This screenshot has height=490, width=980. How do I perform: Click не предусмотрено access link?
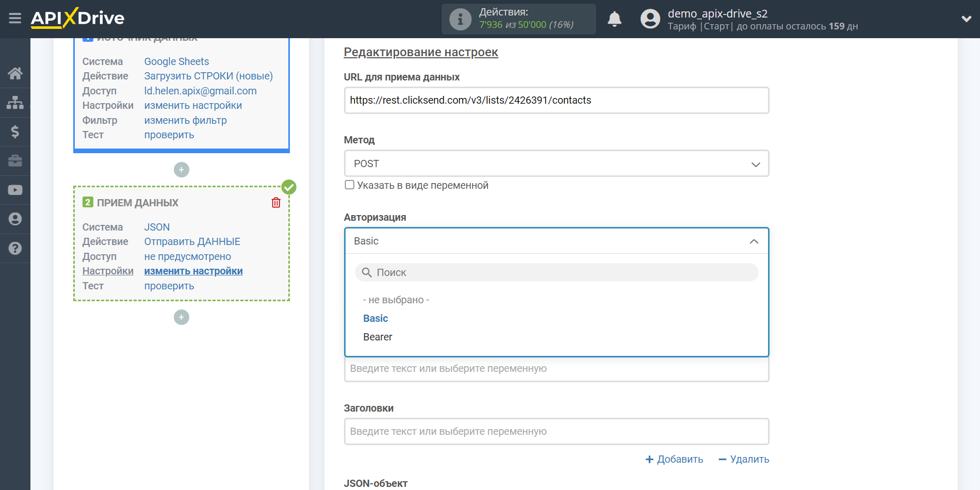coord(187,256)
